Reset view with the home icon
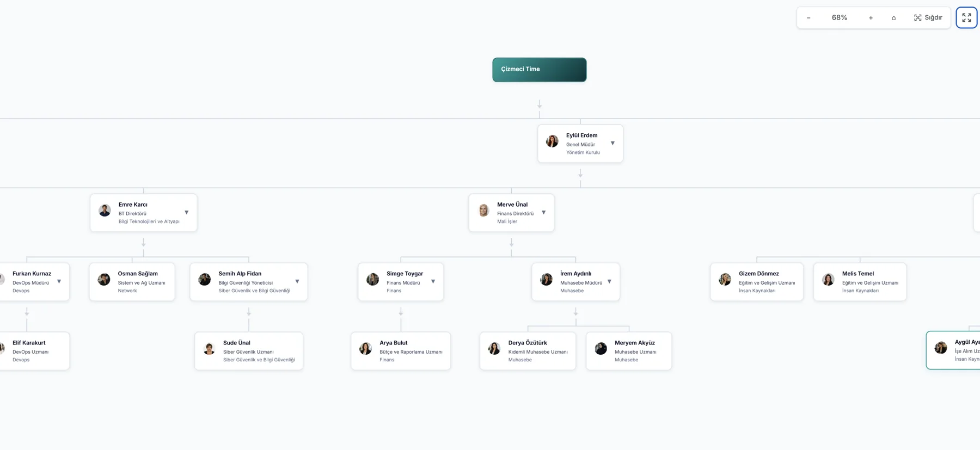The image size is (980, 450). click(x=893, y=18)
